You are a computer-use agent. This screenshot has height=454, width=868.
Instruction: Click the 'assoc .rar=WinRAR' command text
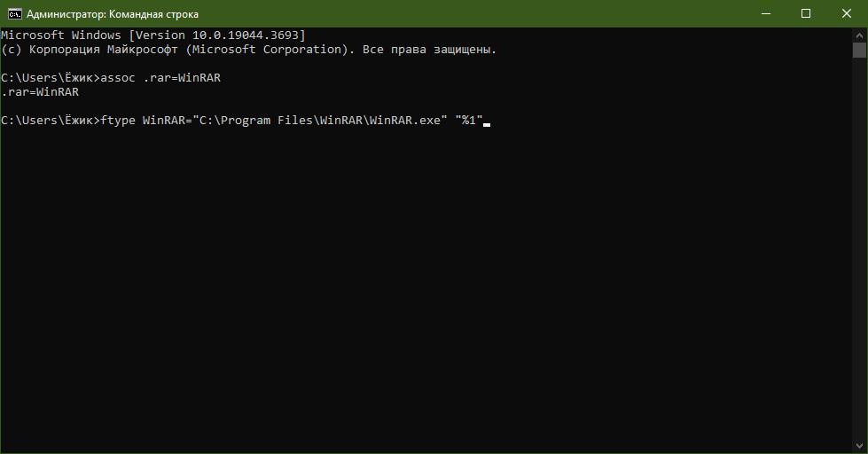tap(160, 77)
